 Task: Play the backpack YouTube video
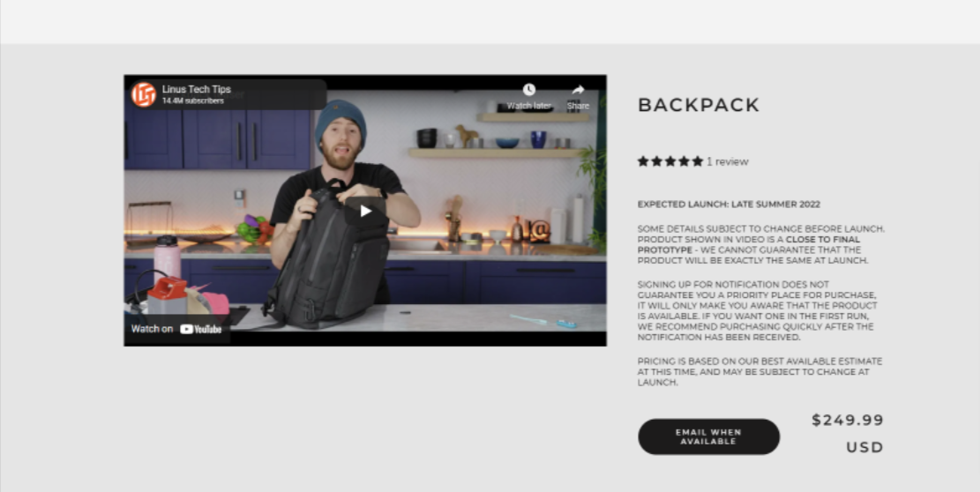[365, 211]
